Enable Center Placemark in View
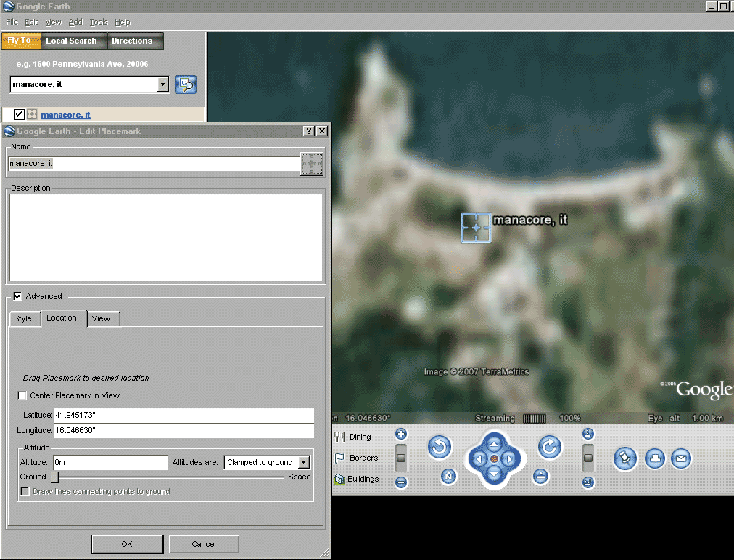The height and width of the screenshot is (560, 734). point(22,396)
